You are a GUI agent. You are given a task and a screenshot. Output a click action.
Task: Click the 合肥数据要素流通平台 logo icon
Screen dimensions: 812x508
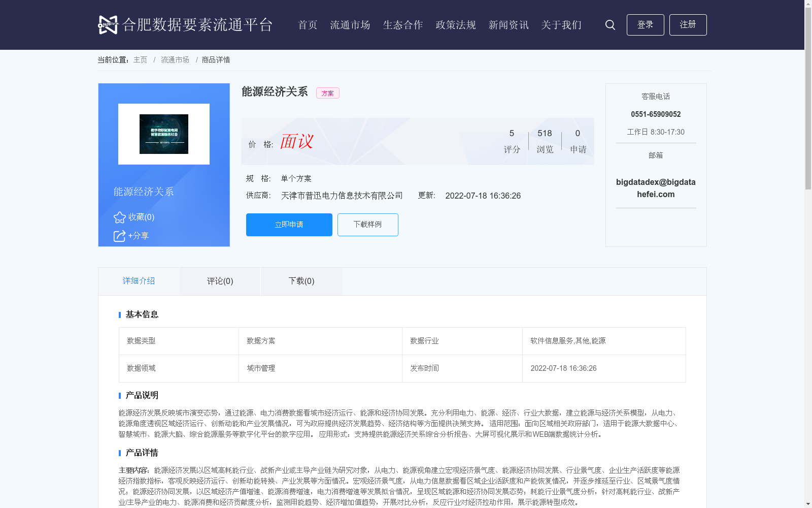(x=108, y=24)
